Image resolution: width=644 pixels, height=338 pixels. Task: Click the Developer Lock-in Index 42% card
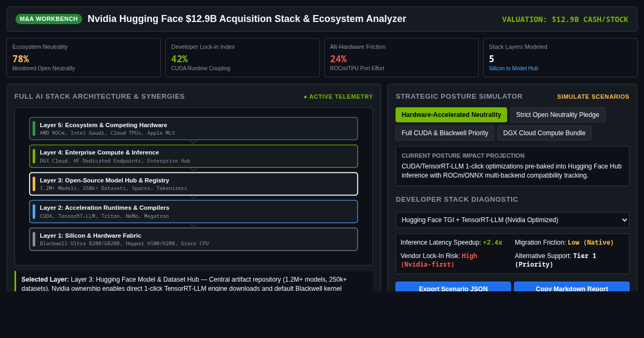click(x=243, y=57)
